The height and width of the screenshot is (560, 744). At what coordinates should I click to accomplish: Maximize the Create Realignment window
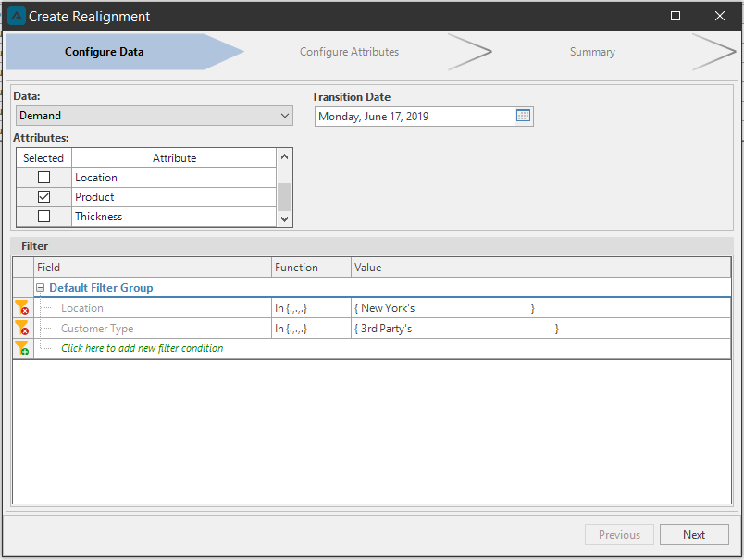click(x=676, y=16)
